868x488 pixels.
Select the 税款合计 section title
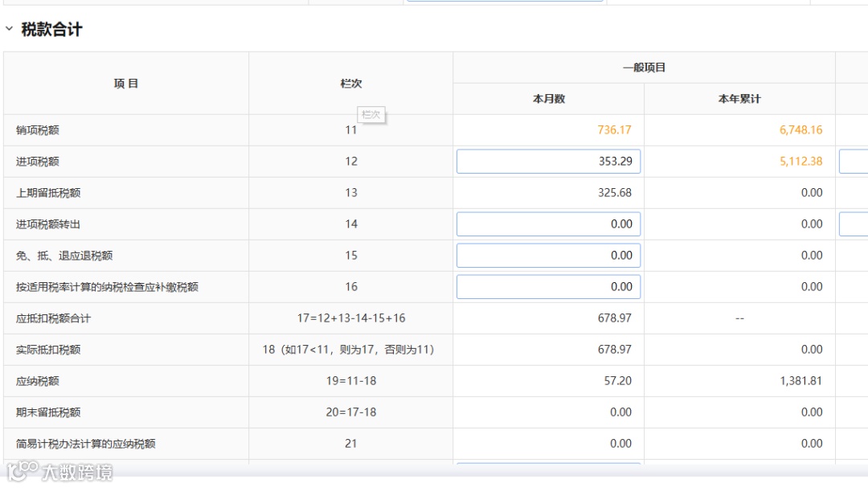tap(51, 30)
